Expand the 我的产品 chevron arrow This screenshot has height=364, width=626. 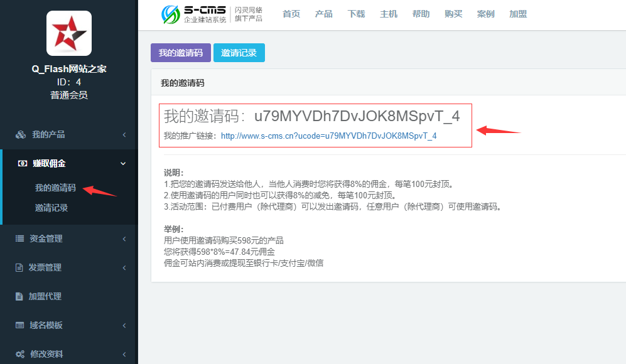click(x=124, y=134)
